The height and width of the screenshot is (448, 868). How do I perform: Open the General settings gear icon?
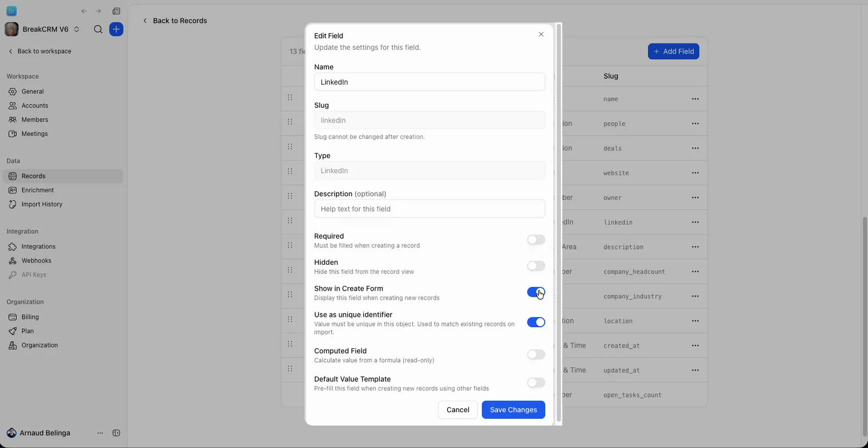[x=12, y=92]
